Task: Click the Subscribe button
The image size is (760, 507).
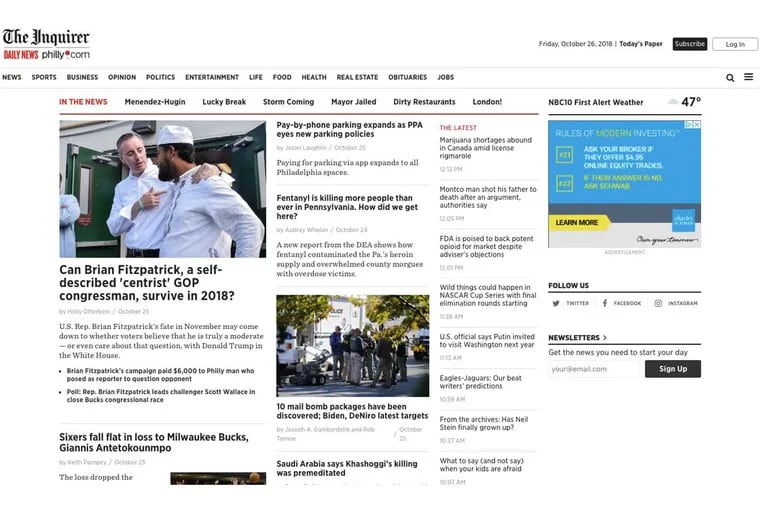Action: tap(689, 44)
